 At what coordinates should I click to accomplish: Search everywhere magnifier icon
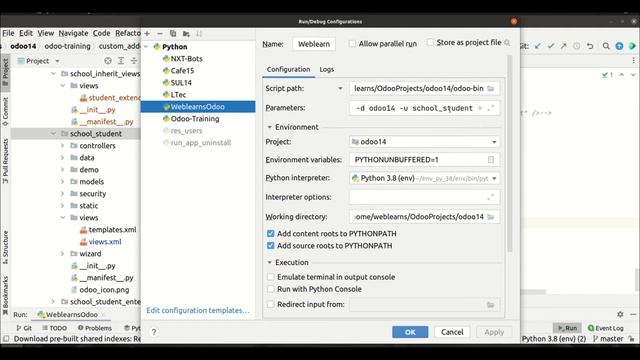606,46
